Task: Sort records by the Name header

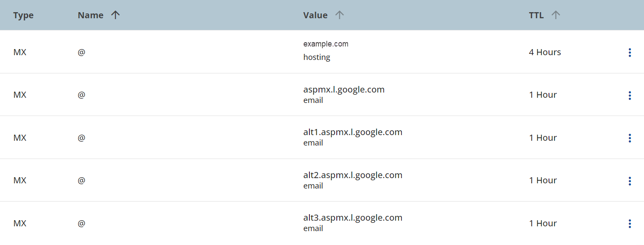Action: click(91, 15)
